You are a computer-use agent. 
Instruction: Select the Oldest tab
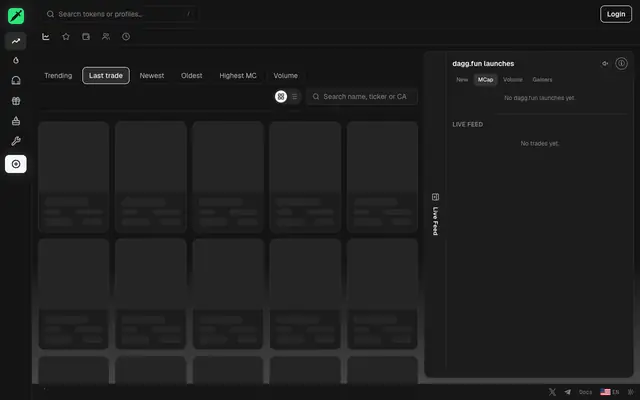(x=191, y=76)
